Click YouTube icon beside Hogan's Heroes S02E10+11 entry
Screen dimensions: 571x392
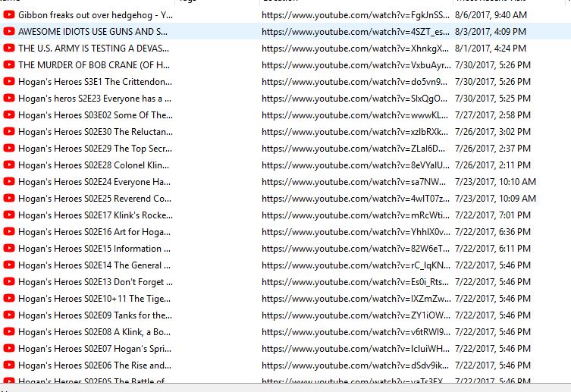point(9,298)
